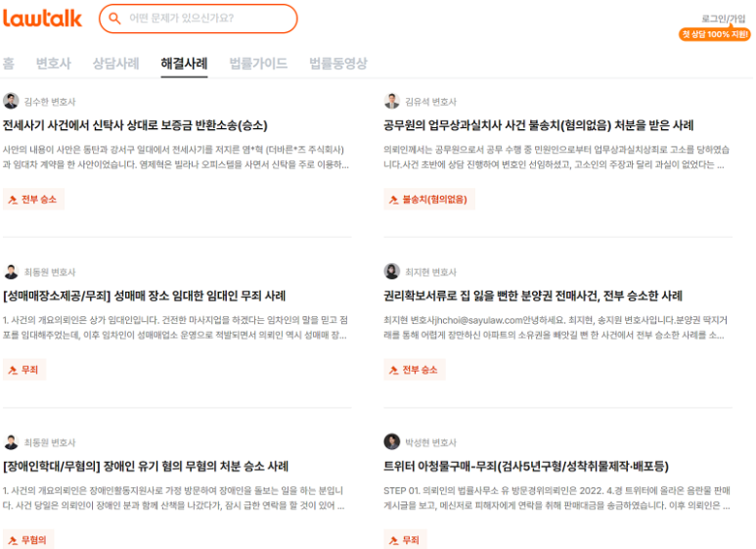Select the 법률가이드 tab
The height and width of the screenshot is (549, 756).
click(x=258, y=64)
